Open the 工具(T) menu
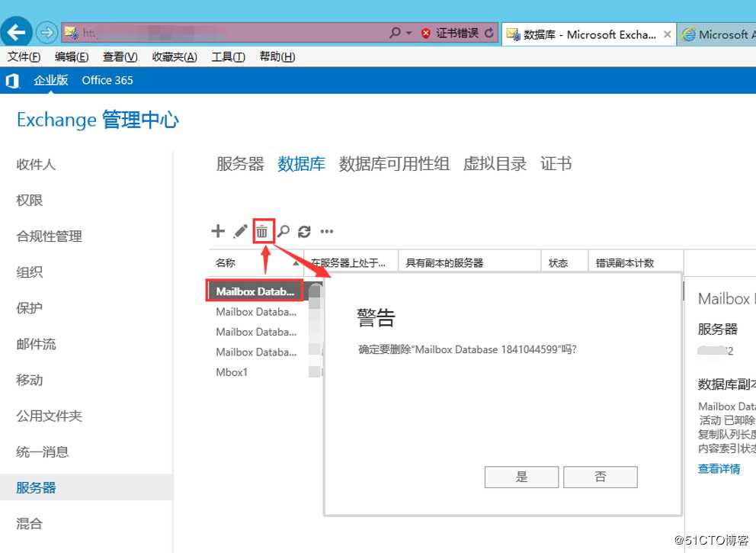This screenshot has width=756, height=553. coord(228,57)
